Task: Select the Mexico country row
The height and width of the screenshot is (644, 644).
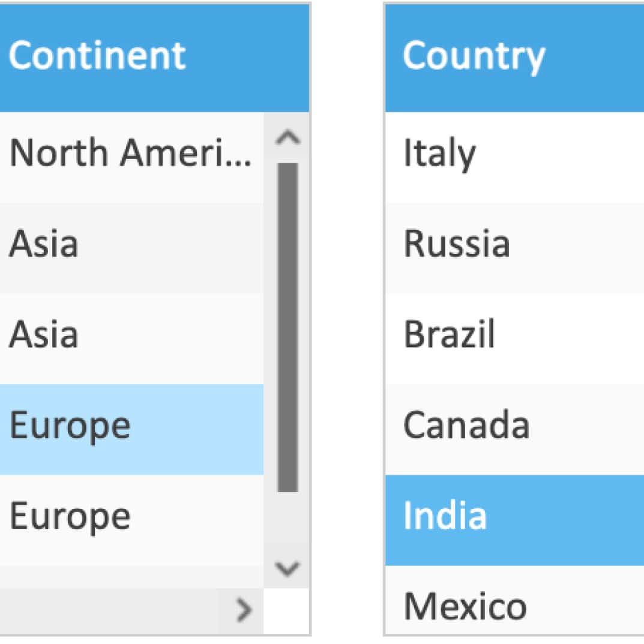Action: click(x=514, y=600)
